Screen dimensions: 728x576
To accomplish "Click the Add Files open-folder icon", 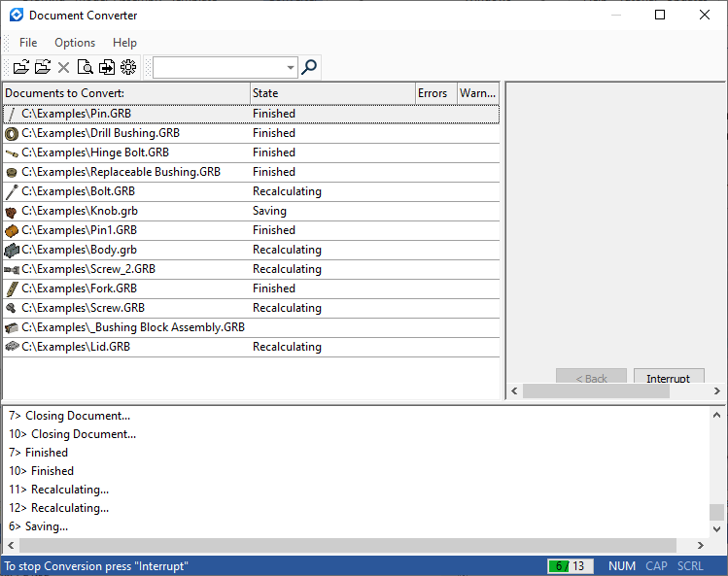I will pos(20,67).
